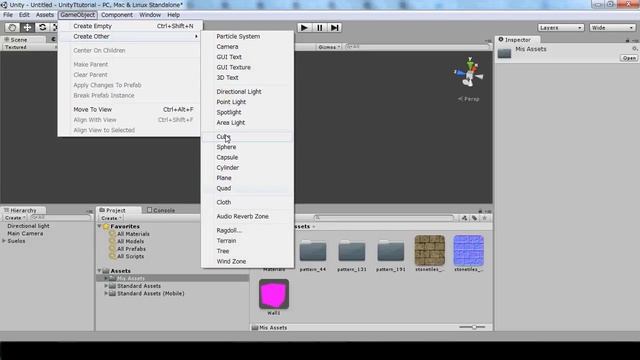Screen dimensions: 640x360
Task: Select Directional Light from submenu
Action: (247, 91)
